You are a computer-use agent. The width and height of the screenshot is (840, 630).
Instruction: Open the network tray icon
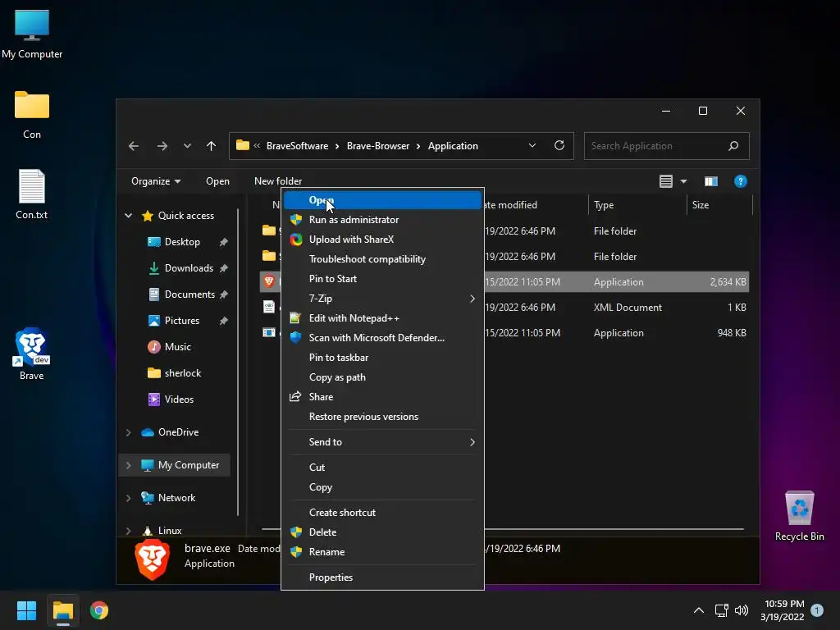point(722,610)
